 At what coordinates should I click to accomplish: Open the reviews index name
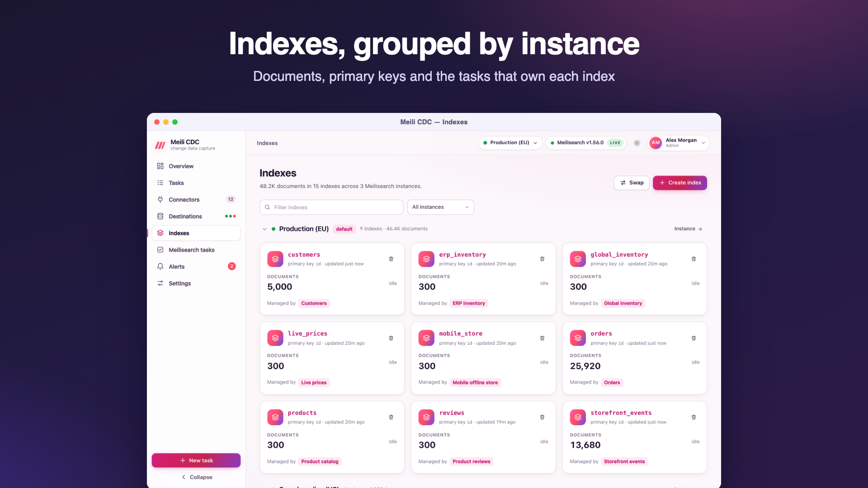pos(452,413)
